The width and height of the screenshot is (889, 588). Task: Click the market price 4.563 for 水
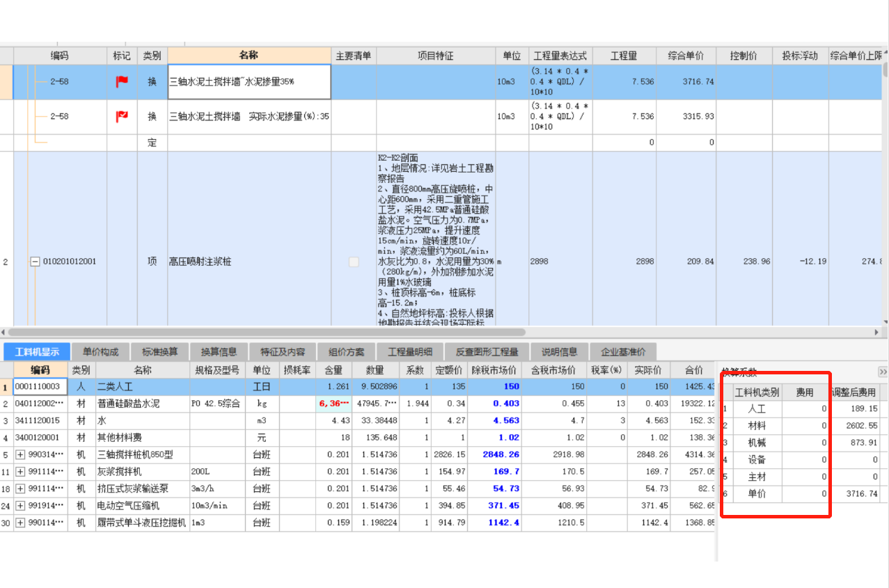494,420
